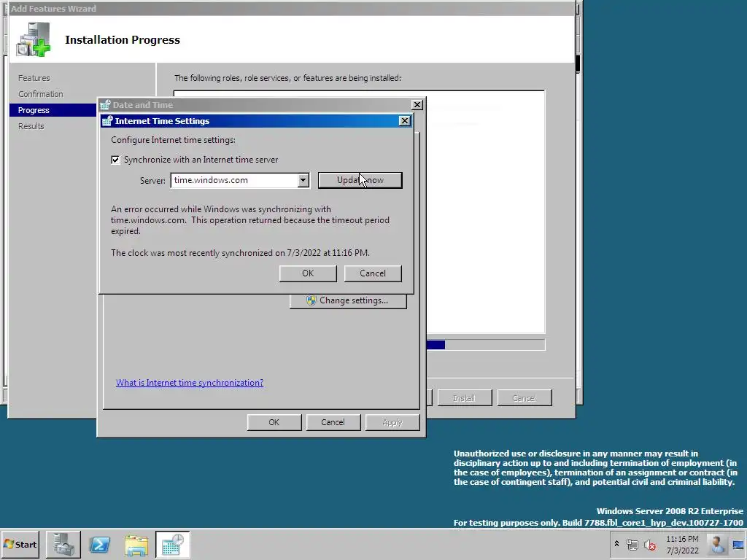
Task: Open What is Internet time synchronization link
Action: [190, 382]
